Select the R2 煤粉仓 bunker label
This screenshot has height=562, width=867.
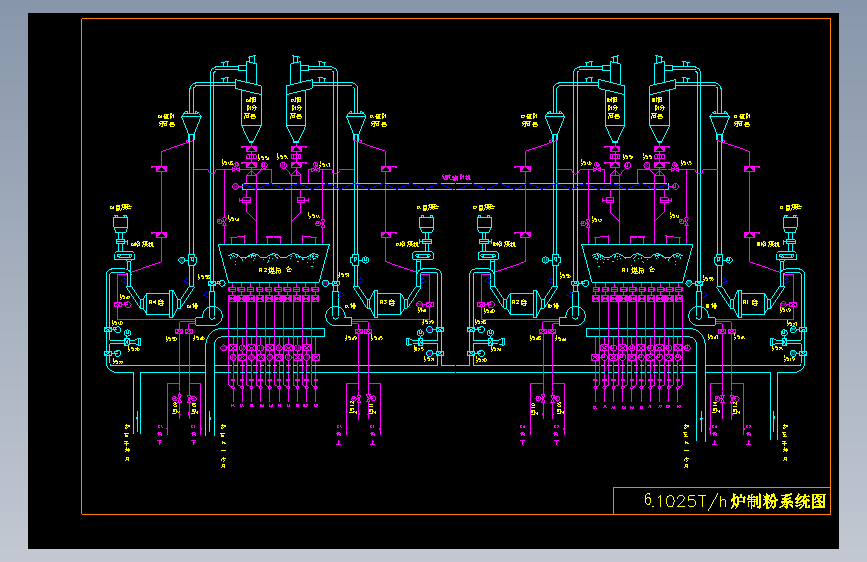[275, 270]
